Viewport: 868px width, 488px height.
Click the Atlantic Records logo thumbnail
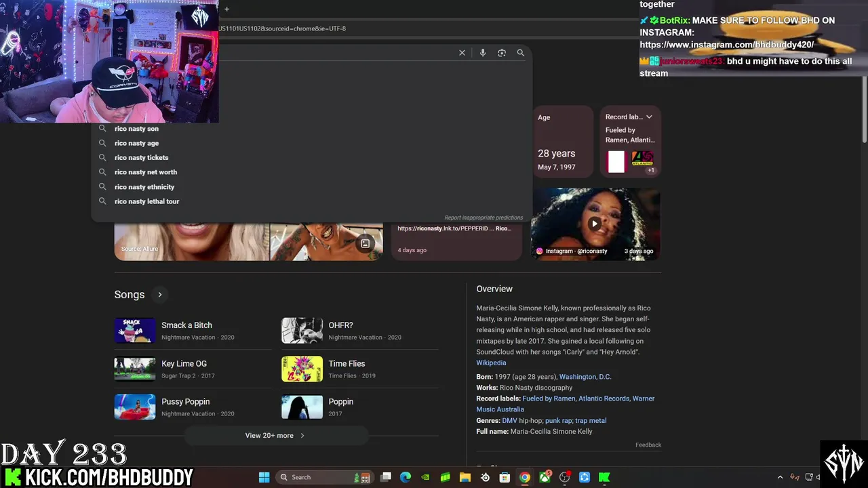click(642, 159)
